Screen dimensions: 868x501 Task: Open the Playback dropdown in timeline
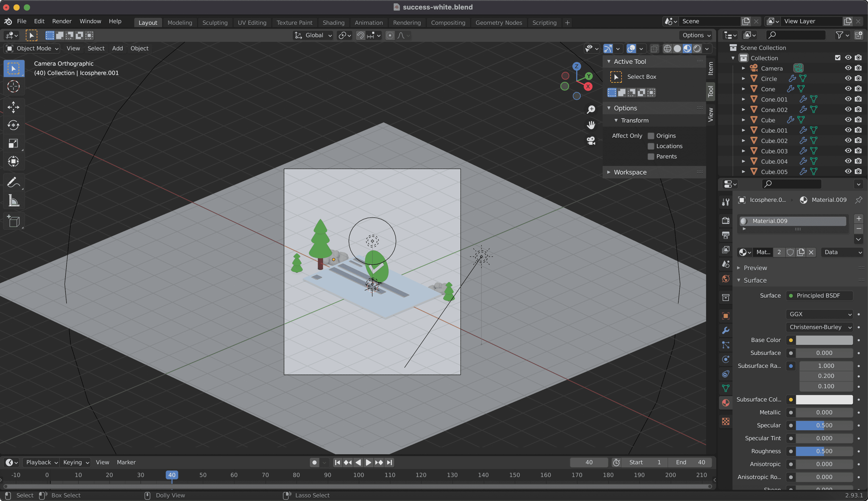point(41,463)
